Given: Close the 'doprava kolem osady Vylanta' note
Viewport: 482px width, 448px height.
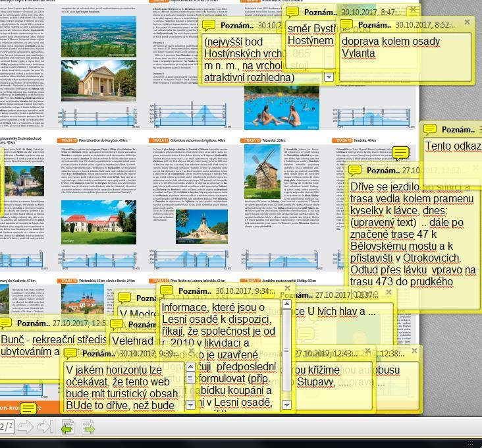Looking at the screenshot, I should click(x=467, y=22).
